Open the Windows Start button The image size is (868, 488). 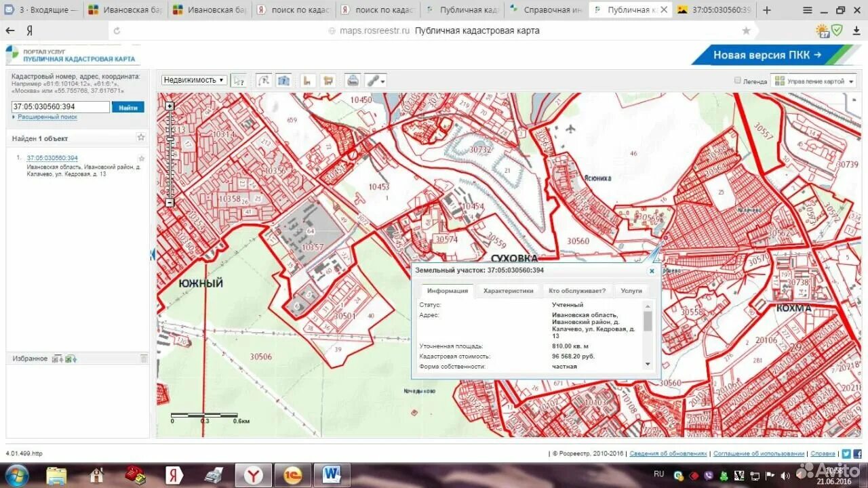pos(16,474)
